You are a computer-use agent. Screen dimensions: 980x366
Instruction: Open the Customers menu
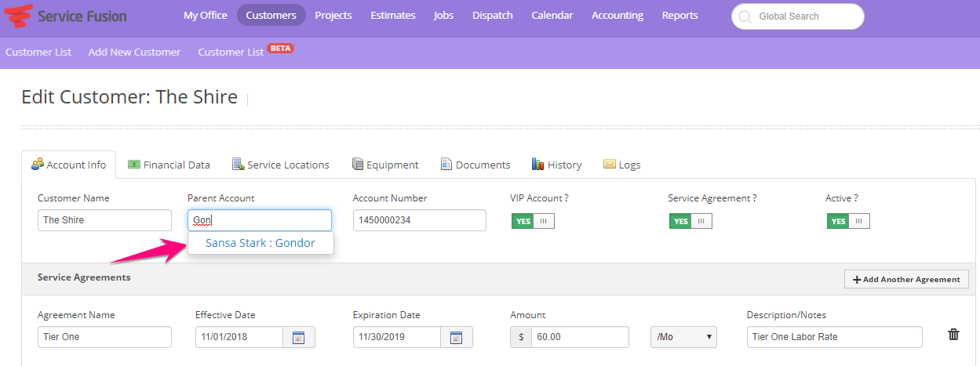pyautogui.click(x=271, y=15)
